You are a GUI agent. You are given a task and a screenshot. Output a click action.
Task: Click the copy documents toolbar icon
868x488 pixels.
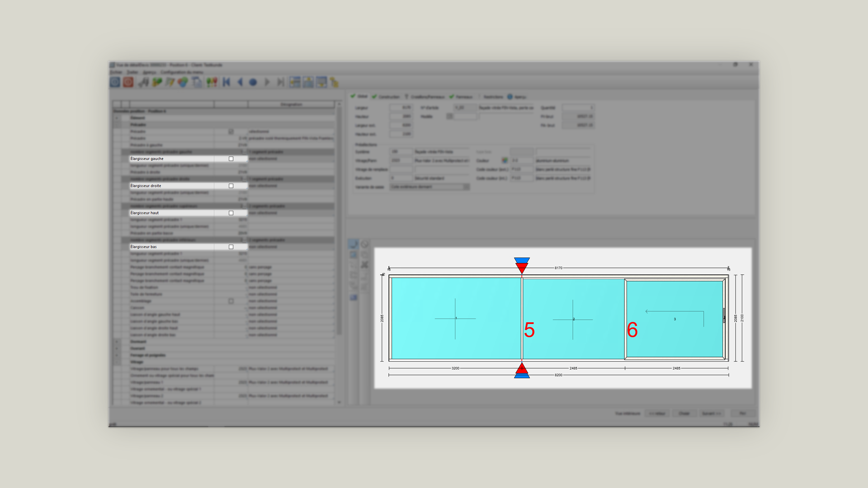pyautogui.click(x=197, y=82)
